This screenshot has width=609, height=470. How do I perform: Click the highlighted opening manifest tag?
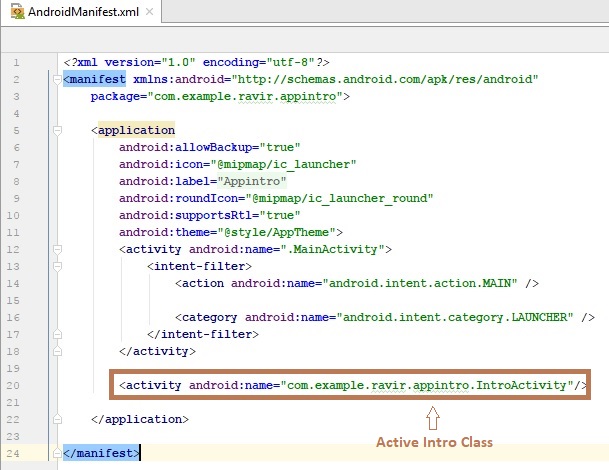(94, 79)
